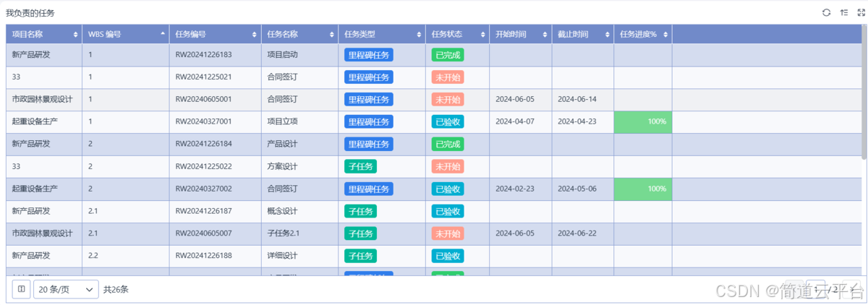Click 子任务 tag of 概念设计 row
Screen dimensions: 868x305
[x=360, y=211]
